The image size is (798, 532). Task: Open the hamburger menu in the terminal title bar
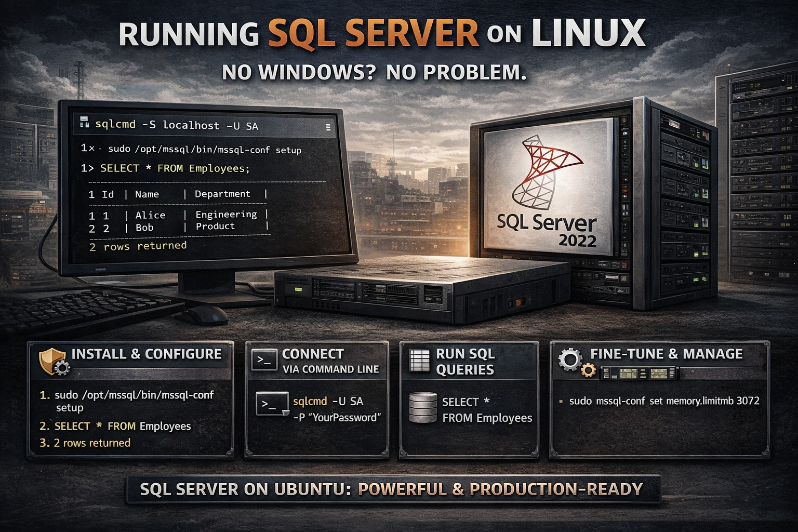point(328,127)
